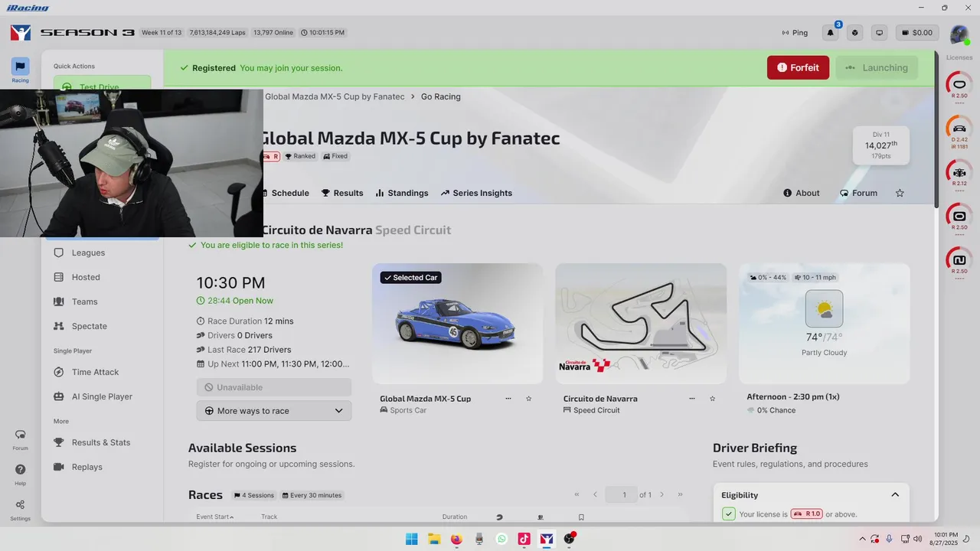Open the Settings gear in left rail
980x551 pixels.
pos(20,510)
